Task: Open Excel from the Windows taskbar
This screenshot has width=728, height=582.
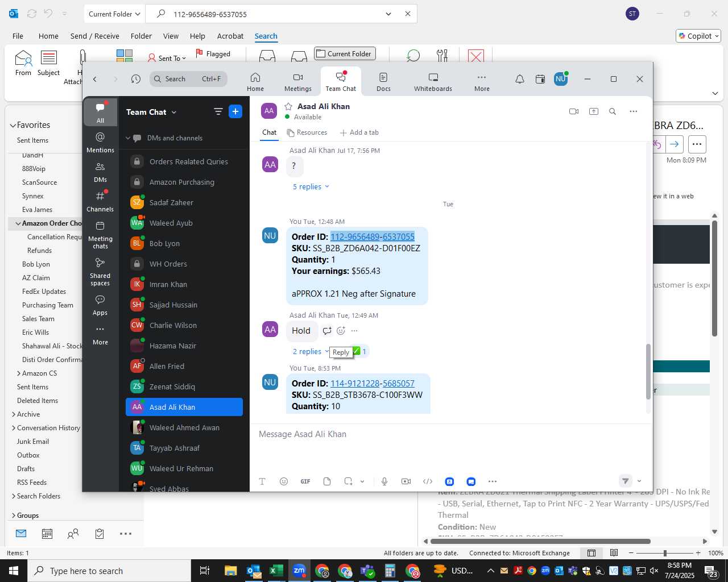Action: (x=276, y=571)
